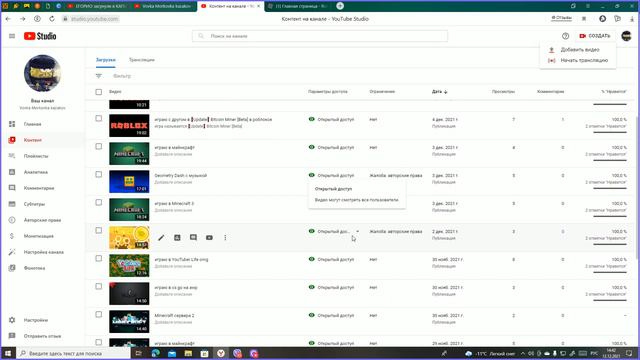Tick the checkbox for играю в Minecraft 3

(x=98, y=202)
